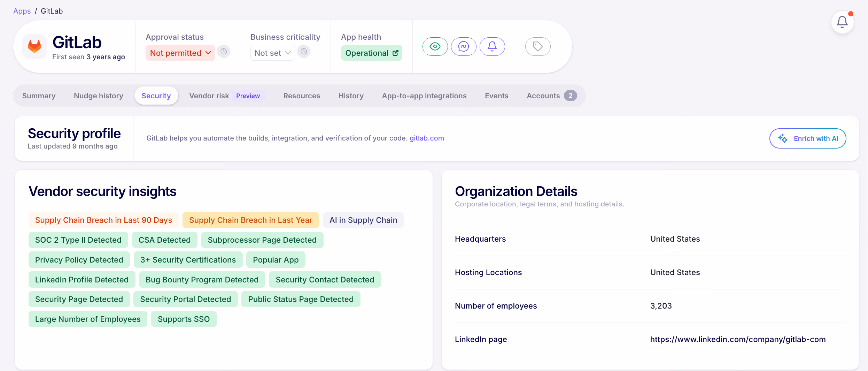
Task: Click the CSA Detected tag
Action: (x=164, y=240)
